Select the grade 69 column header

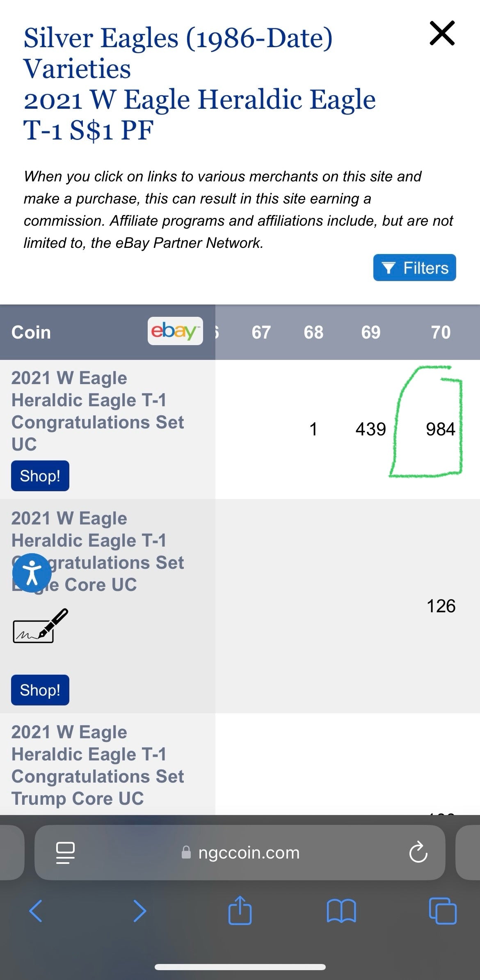(370, 332)
